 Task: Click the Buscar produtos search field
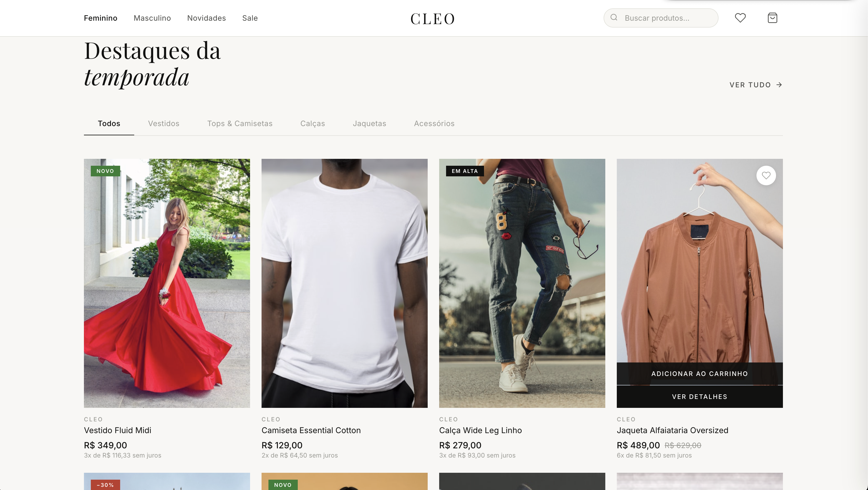661,18
